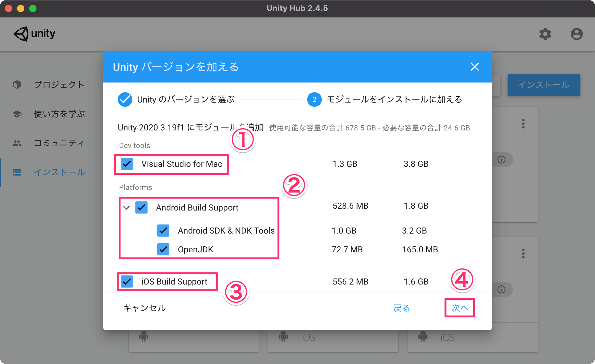Click 'Visual Studio for Mac' label
This screenshot has width=595, height=364.
pos(182,164)
